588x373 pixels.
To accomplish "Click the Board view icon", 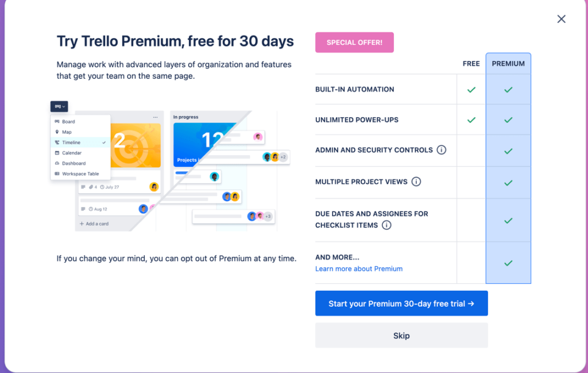I will pyautogui.click(x=57, y=122).
